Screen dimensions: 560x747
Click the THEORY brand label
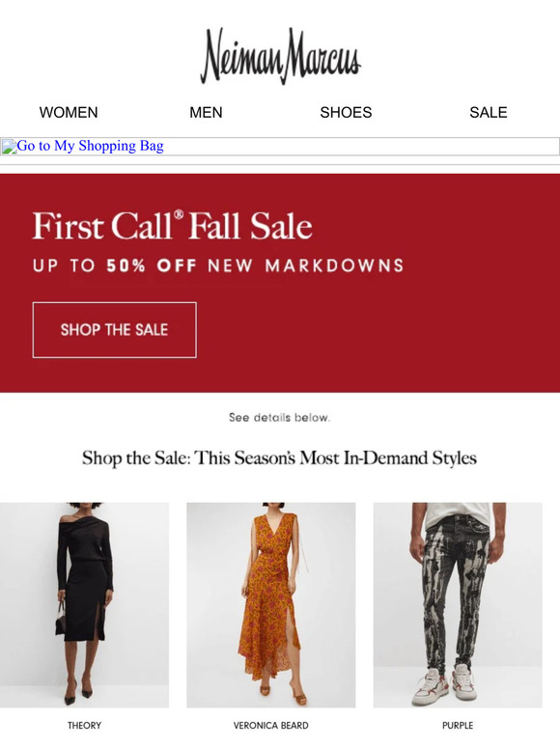click(x=84, y=726)
